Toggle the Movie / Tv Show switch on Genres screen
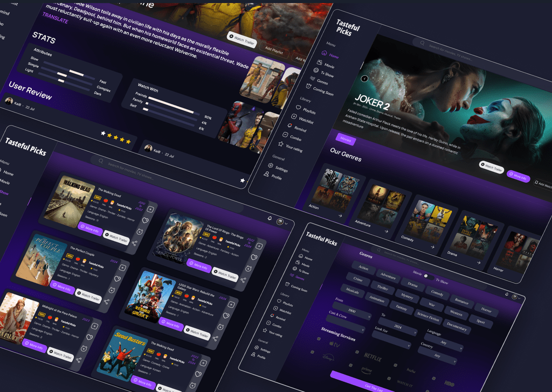Viewport: 552px width, 392px height. click(429, 277)
